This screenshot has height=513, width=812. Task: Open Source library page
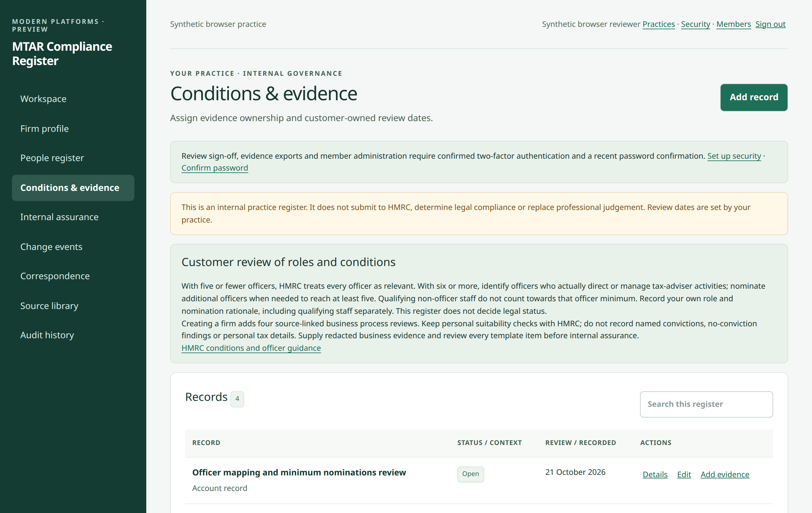click(73, 305)
